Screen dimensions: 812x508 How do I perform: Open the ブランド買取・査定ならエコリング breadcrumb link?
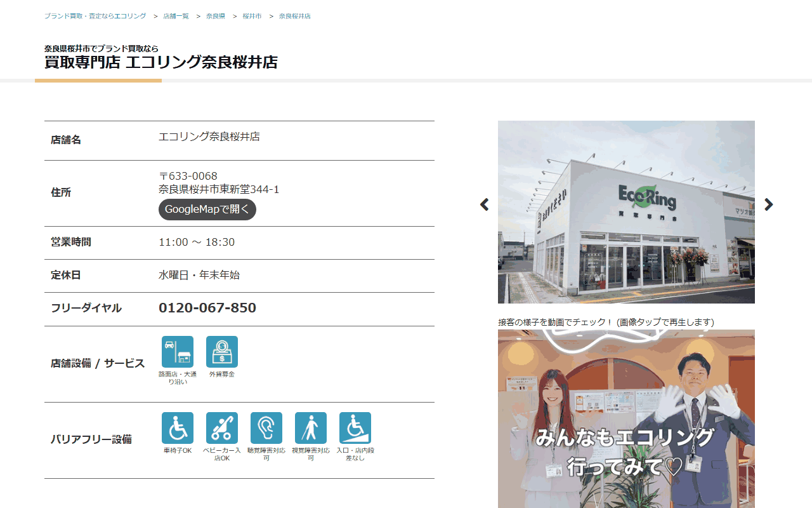pos(95,16)
